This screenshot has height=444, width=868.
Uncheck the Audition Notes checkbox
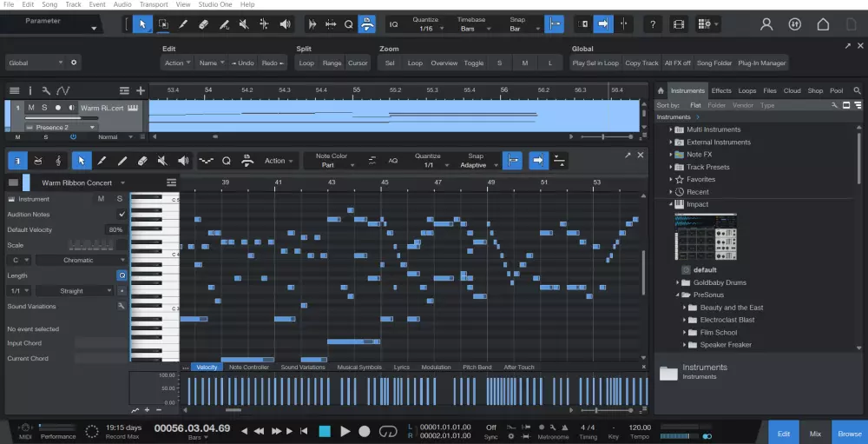pos(122,214)
